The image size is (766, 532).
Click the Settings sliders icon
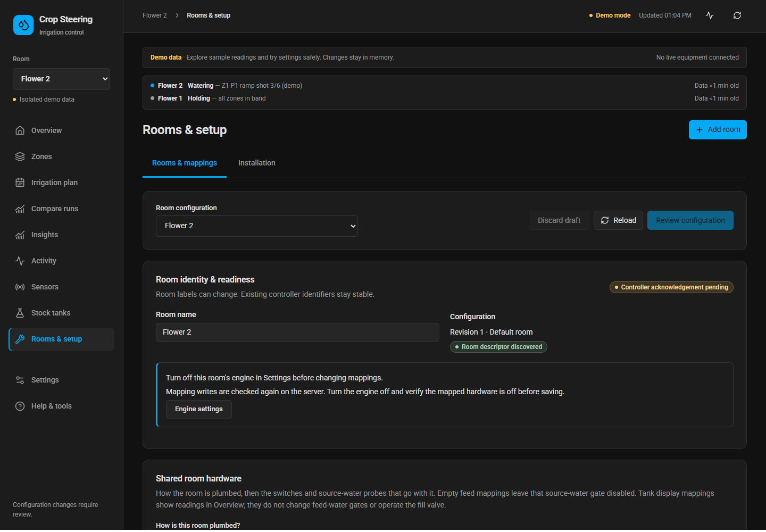20,380
